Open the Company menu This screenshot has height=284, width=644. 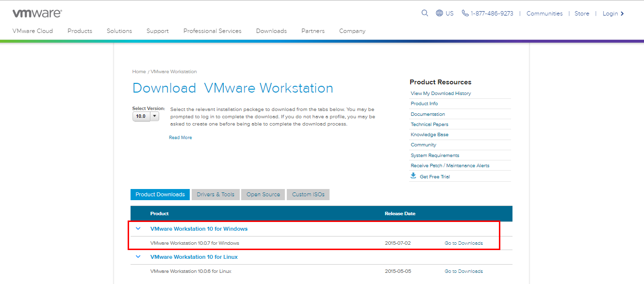pyautogui.click(x=352, y=31)
